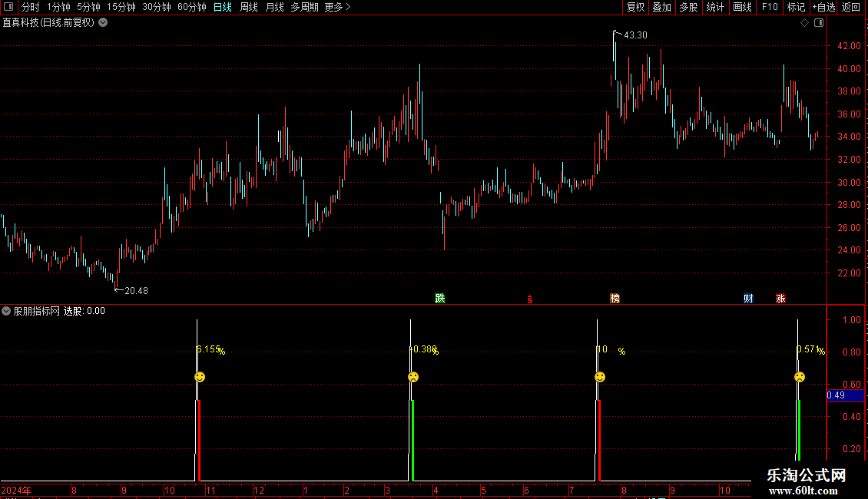Click the red 涨 info marker
The width and height of the screenshot is (868, 499).
[x=780, y=298]
